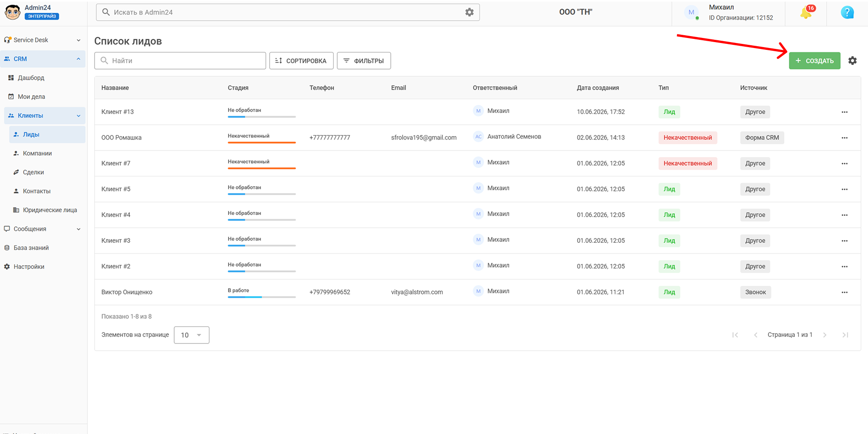Open the items-per-page dropdown showing 10

coord(192,335)
